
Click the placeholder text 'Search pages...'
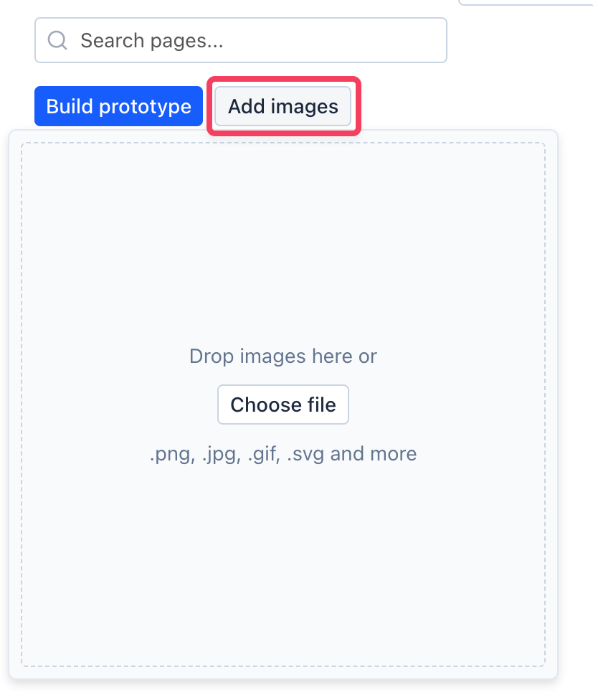(x=152, y=40)
